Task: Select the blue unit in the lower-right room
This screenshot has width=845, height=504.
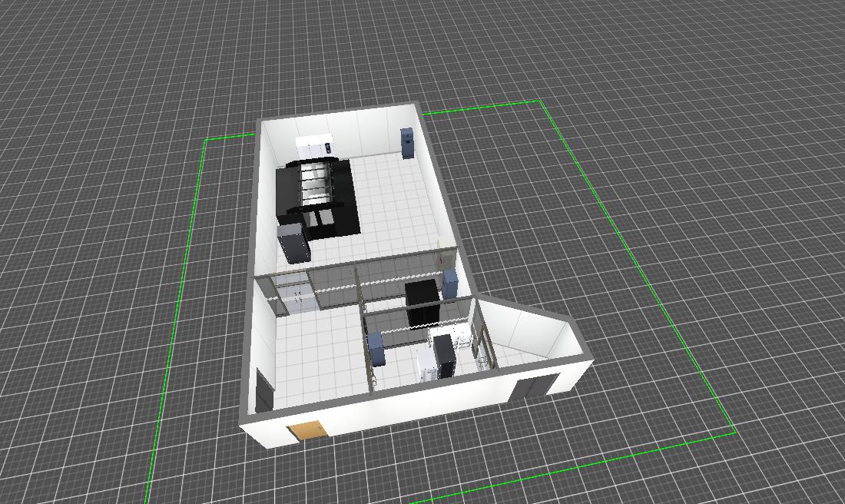Action: pos(376,348)
